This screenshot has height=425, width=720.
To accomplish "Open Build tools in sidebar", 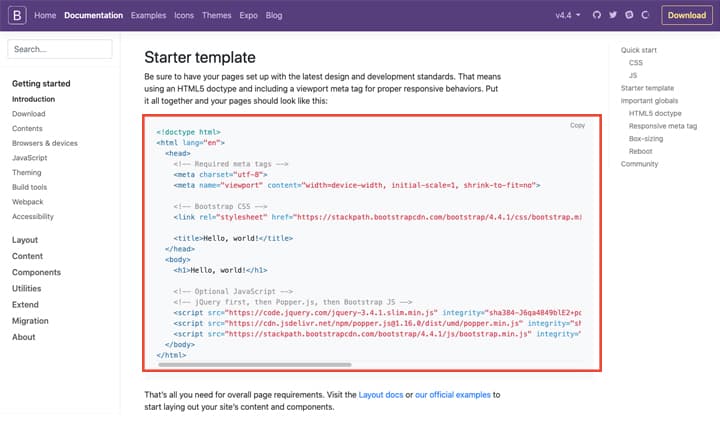I will (29, 187).
